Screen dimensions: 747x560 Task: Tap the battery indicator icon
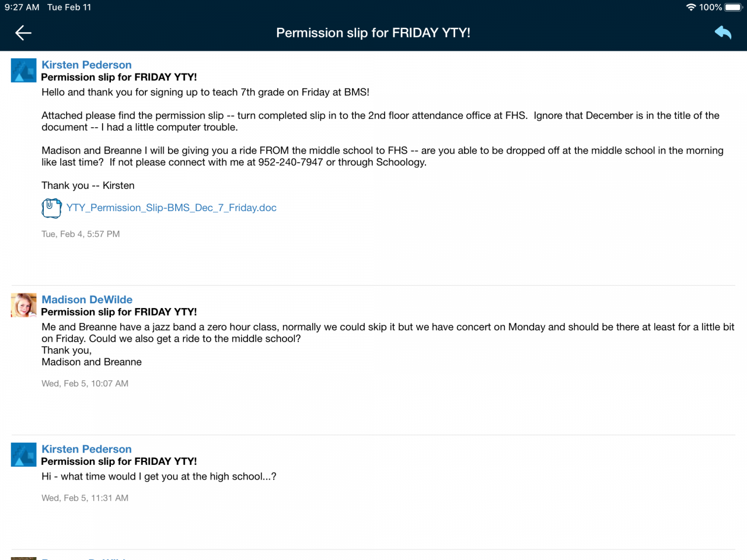(x=733, y=8)
